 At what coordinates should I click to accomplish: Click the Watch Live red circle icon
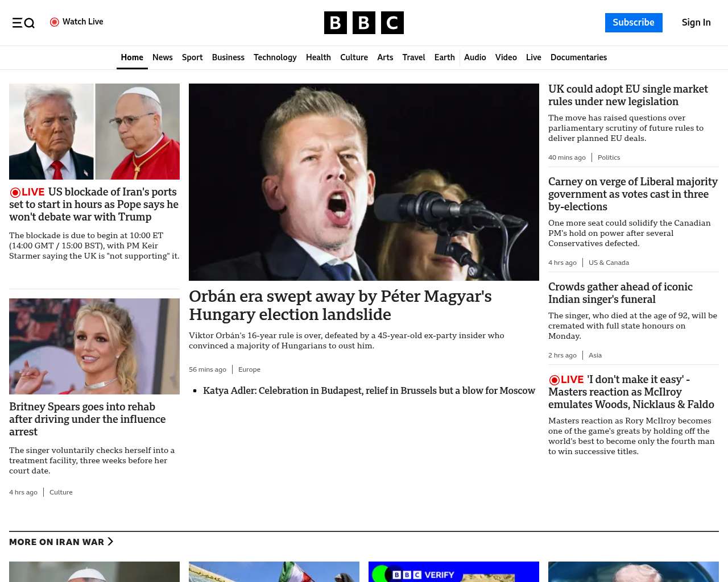[x=55, y=22]
